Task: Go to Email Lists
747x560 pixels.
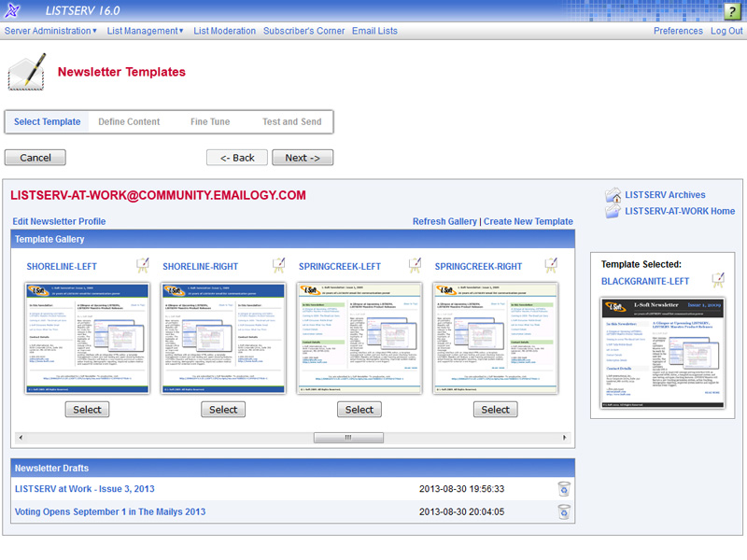Action: 374,31
